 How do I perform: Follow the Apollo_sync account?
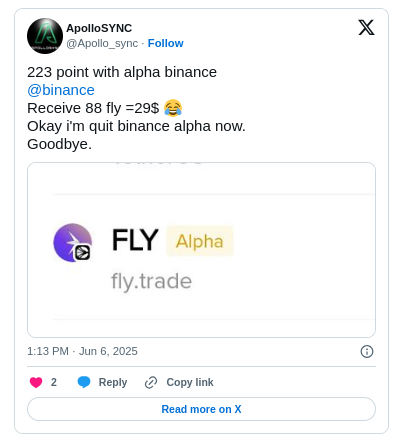coord(165,43)
